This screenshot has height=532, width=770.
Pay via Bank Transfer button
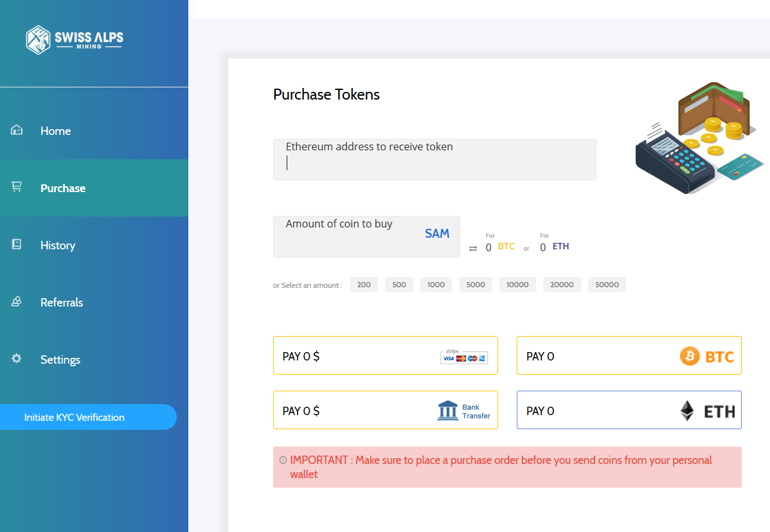(x=386, y=410)
